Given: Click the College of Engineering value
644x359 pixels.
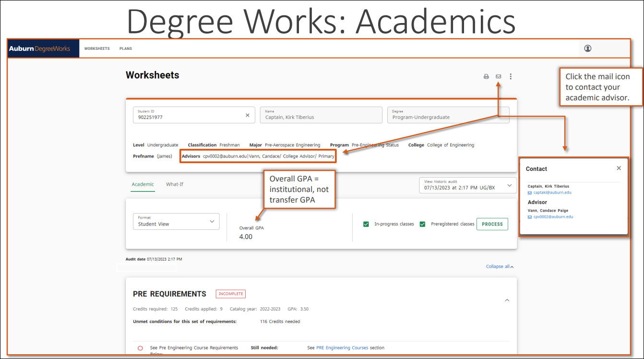Looking at the screenshot, I should 451,145.
